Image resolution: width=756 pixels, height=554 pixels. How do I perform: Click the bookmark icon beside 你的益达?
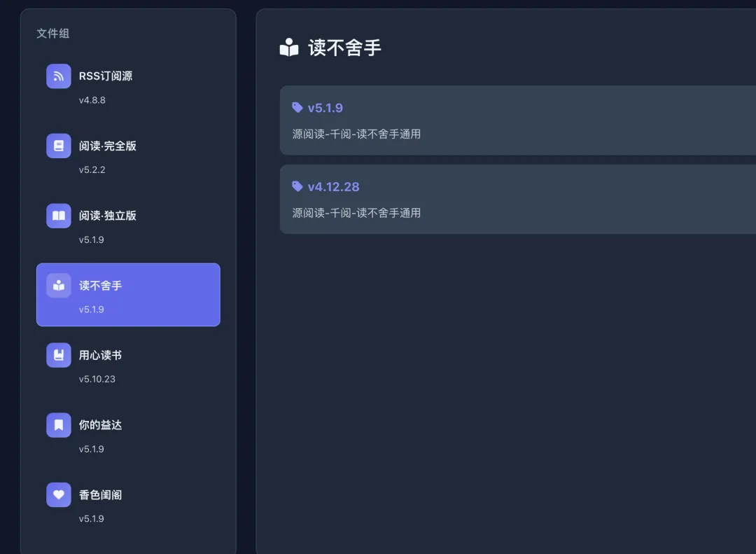pyautogui.click(x=59, y=425)
